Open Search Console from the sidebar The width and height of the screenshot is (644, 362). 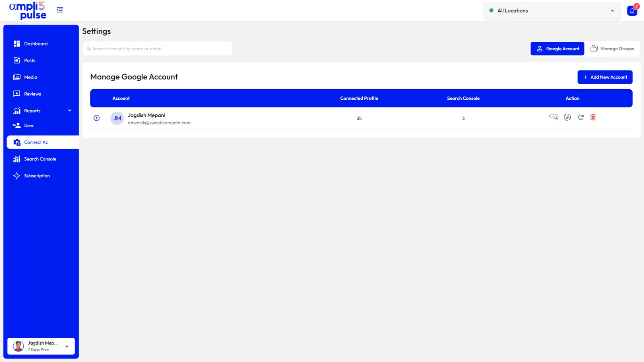click(x=41, y=159)
